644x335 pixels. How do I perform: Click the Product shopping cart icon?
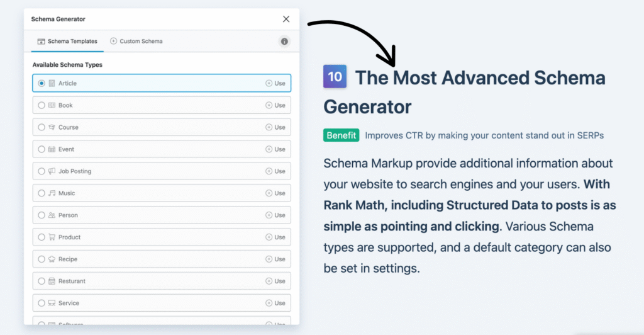pyautogui.click(x=52, y=237)
